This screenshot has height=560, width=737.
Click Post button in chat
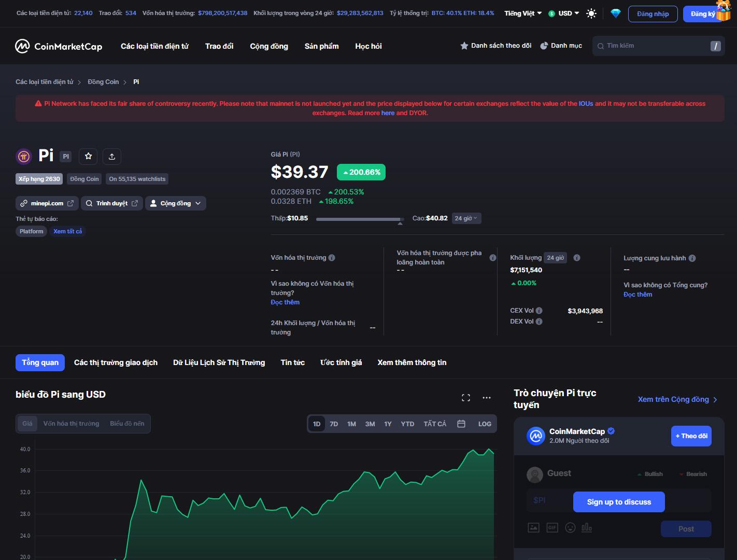pos(686,529)
